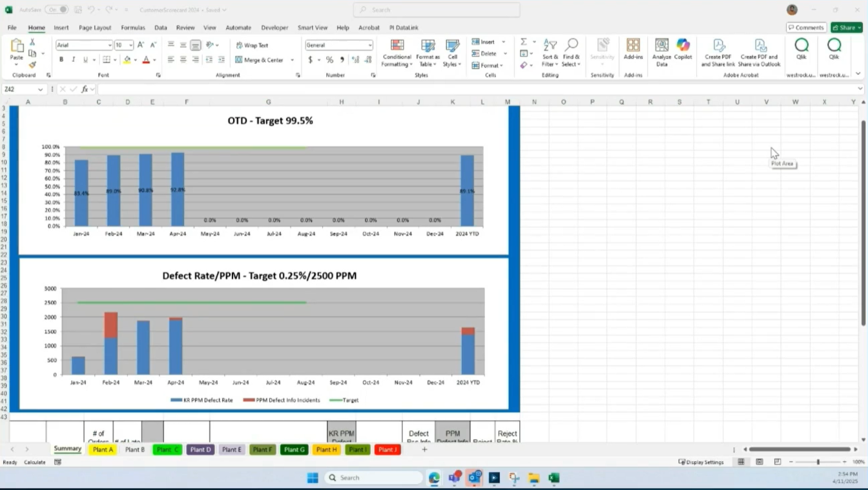Image resolution: width=868 pixels, height=490 pixels.
Task: Click Merge & Center
Action: point(259,60)
